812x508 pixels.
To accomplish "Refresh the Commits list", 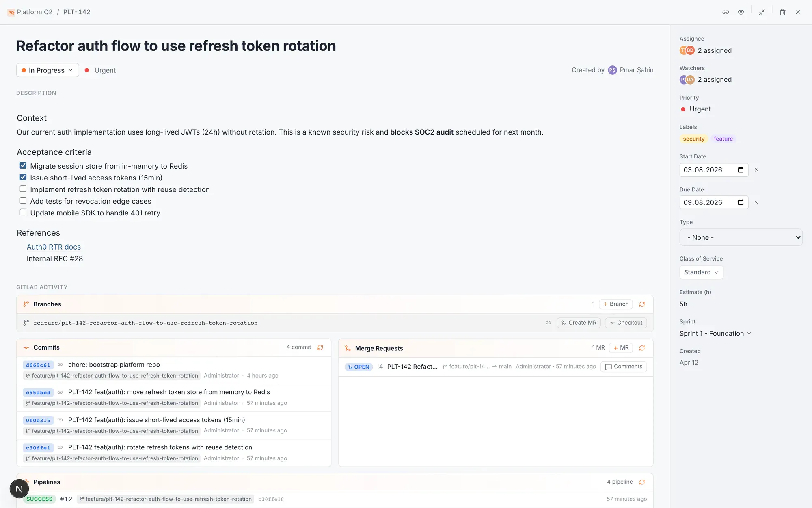I will (320, 347).
